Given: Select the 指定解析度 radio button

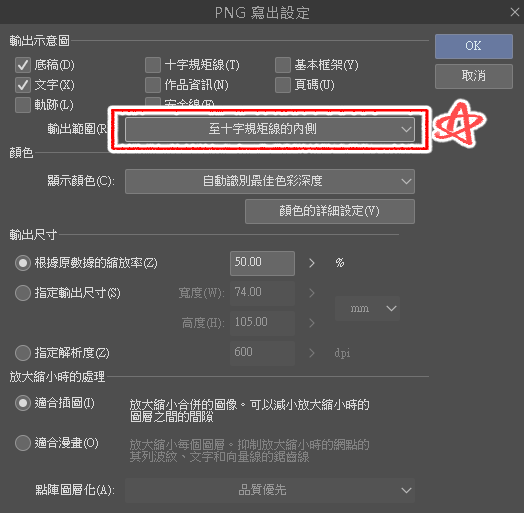Looking at the screenshot, I should (x=23, y=353).
